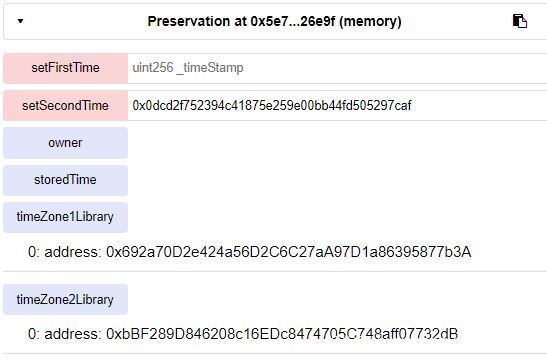Collapse the Preservation contract instance panel
The height and width of the screenshot is (360, 547).
coord(20,21)
